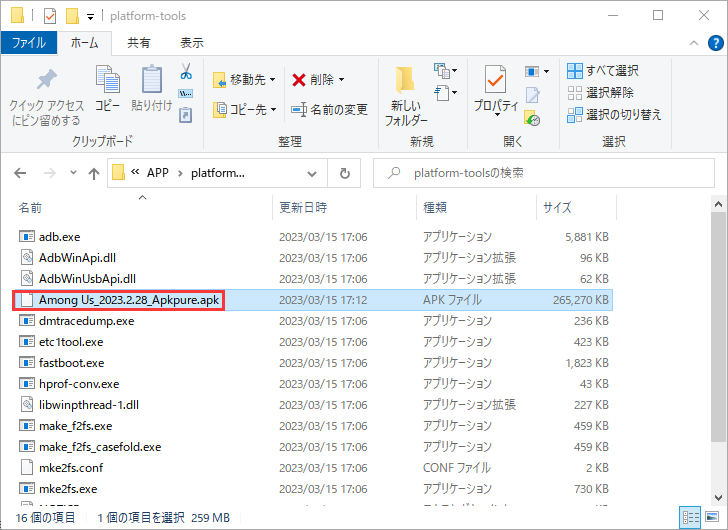Cut selection with the scissors icon
The image size is (728, 530).
(x=186, y=71)
